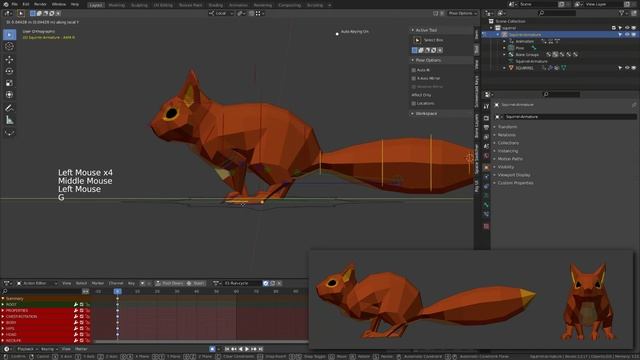Image resolution: width=640 pixels, height=360 pixels.
Task: Open the Render properties tab icon
Action: point(486,118)
